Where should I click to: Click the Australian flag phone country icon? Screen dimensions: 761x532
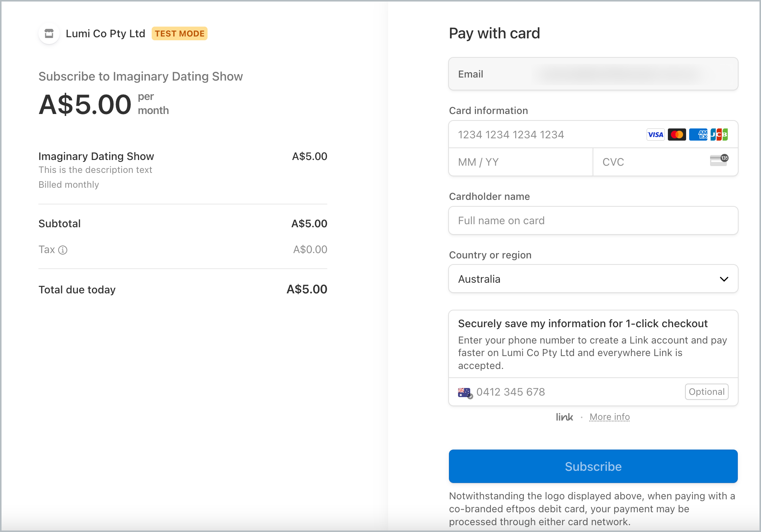click(x=465, y=393)
